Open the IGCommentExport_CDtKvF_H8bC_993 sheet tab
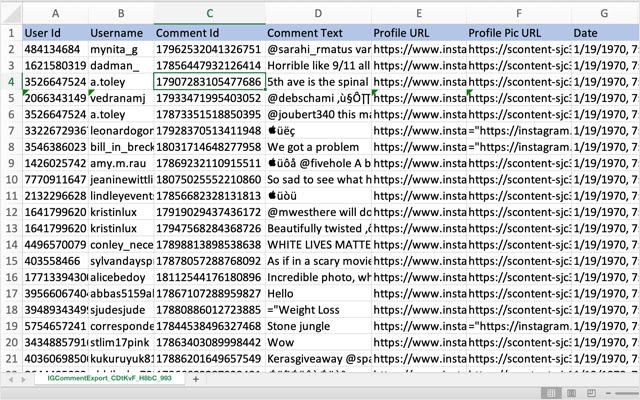Viewport: 640px width, 400px height. pyautogui.click(x=109, y=378)
